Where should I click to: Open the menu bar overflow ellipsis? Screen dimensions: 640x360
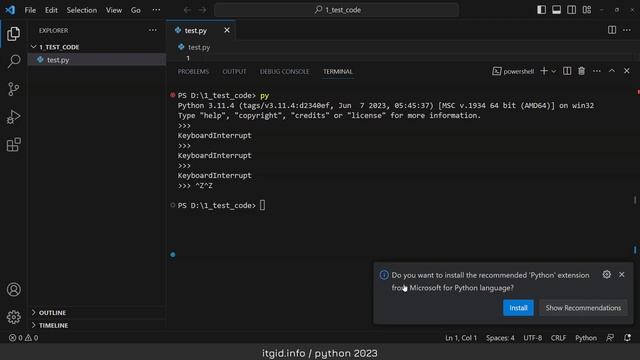pyautogui.click(x=156, y=10)
